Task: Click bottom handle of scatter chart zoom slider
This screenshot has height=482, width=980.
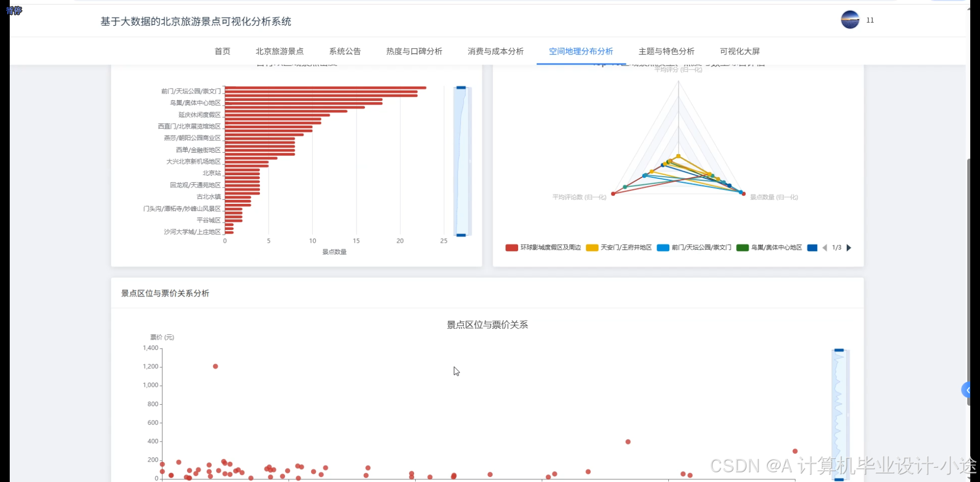Action: [x=839, y=479]
